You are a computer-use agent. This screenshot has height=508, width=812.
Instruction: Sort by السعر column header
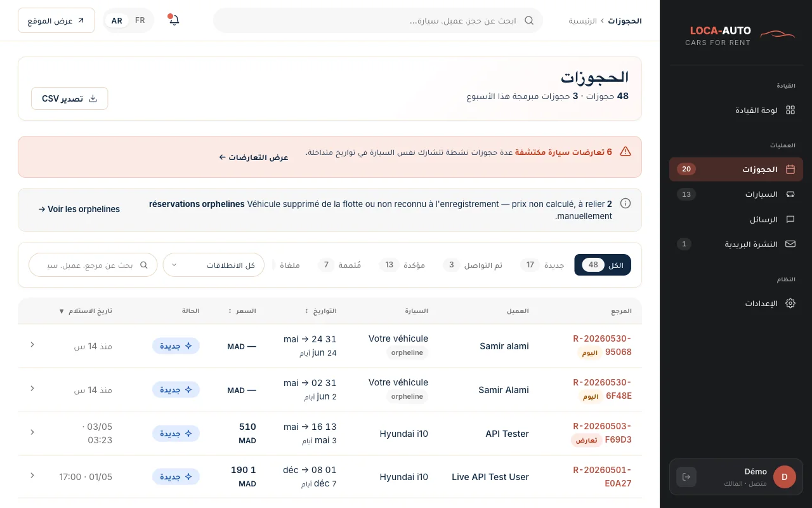click(x=242, y=311)
